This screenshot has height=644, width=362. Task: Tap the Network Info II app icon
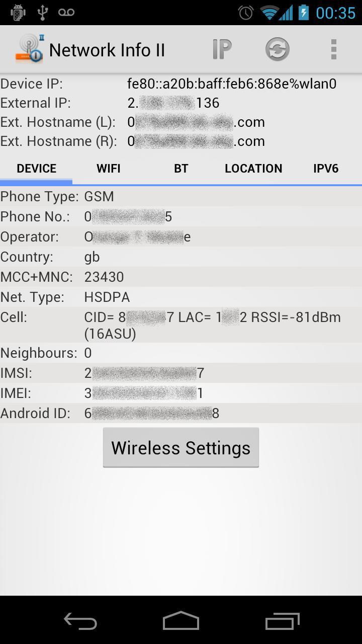(x=29, y=49)
